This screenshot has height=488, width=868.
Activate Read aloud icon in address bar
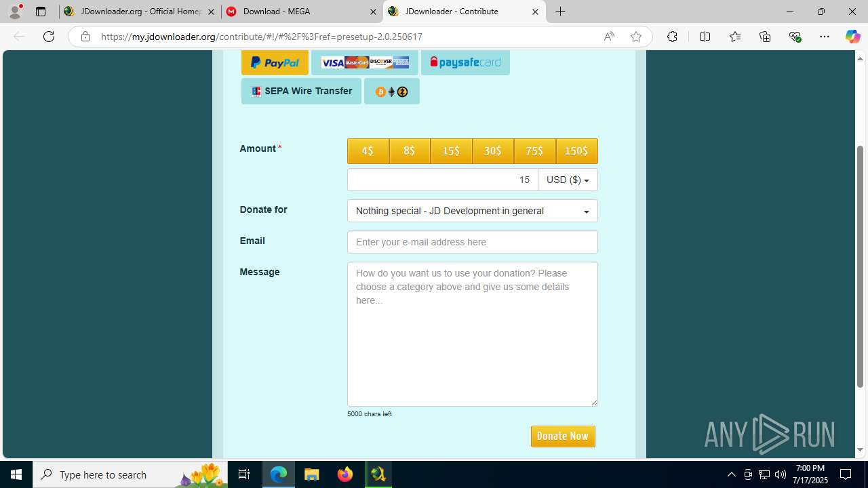click(609, 37)
